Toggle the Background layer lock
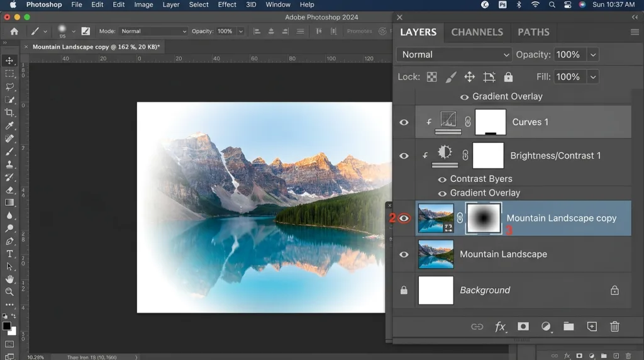Screen dimensions: 644x360 point(614,290)
